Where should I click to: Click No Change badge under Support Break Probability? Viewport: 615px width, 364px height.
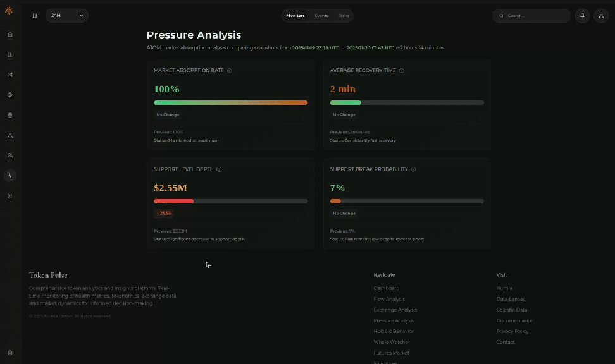tap(344, 214)
